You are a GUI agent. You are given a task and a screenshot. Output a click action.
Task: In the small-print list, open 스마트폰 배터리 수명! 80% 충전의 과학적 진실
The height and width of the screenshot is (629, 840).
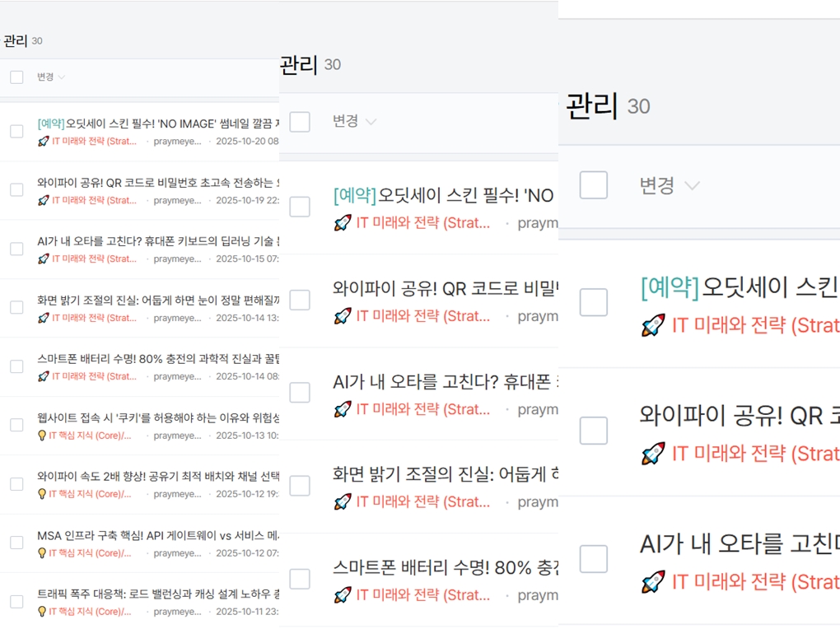click(x=159, y=359)
